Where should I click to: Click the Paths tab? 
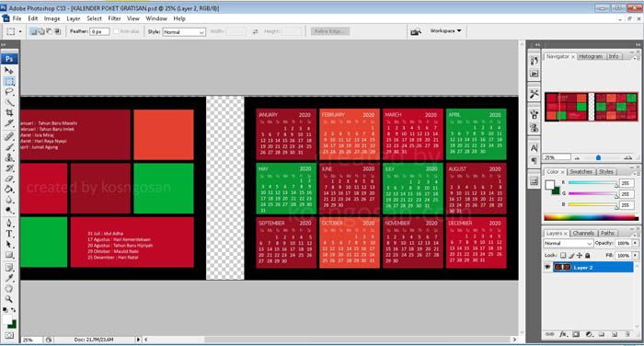click(607, 233)
